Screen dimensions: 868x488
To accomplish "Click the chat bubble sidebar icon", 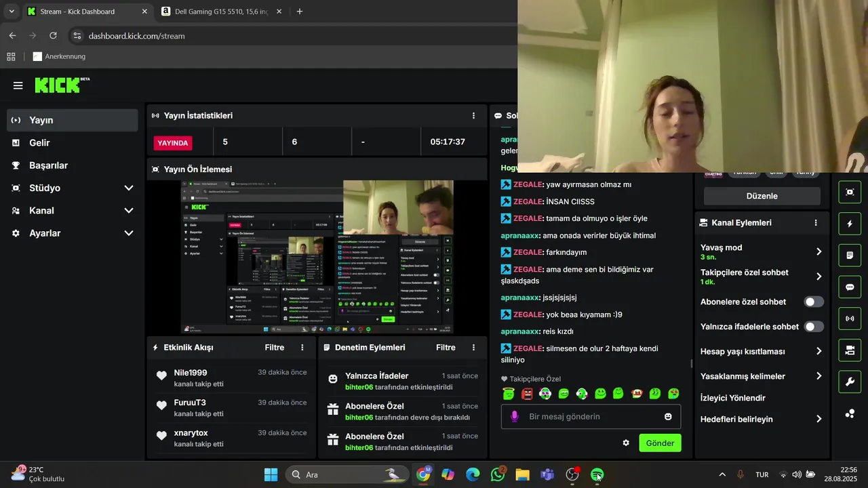I will [x=850, y=287].
